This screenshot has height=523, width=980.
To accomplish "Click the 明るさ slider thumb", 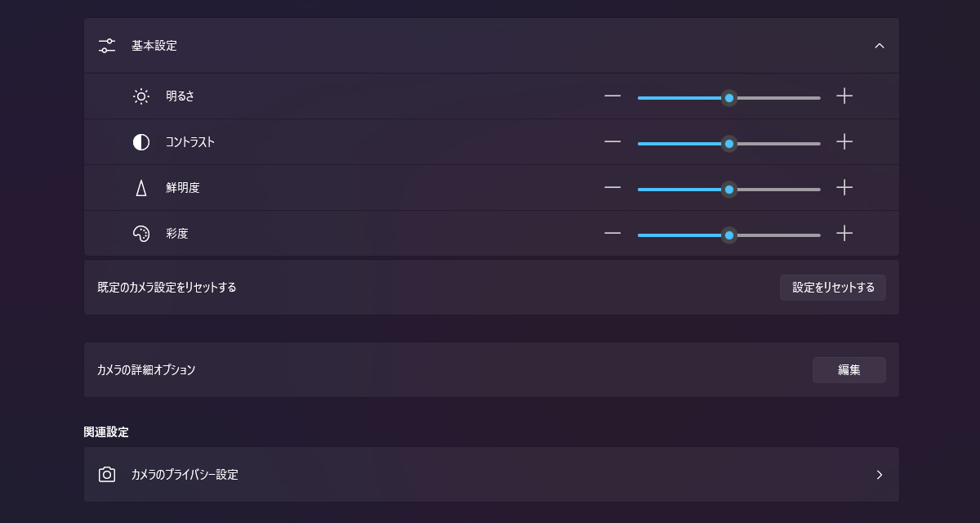I will (x=729, y=98).
